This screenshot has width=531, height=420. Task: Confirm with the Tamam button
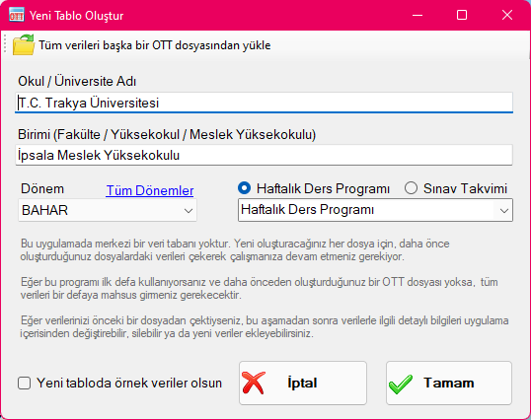(x=449, y=383)
